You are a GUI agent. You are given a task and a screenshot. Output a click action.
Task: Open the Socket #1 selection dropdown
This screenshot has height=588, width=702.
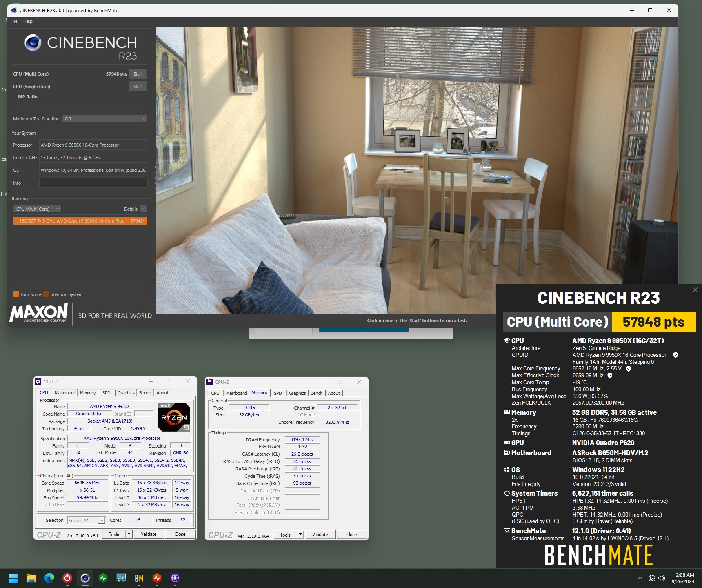tap(86, 520)
